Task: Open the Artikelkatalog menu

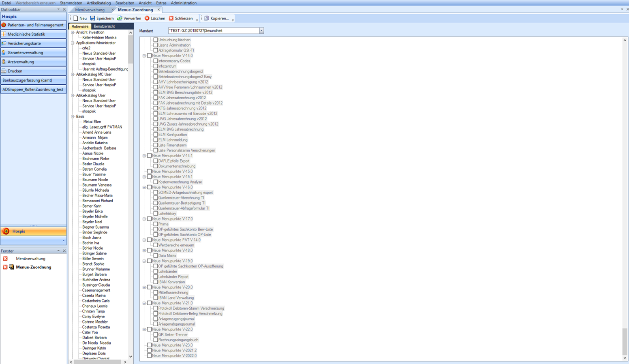Action: tap(98, 3)
